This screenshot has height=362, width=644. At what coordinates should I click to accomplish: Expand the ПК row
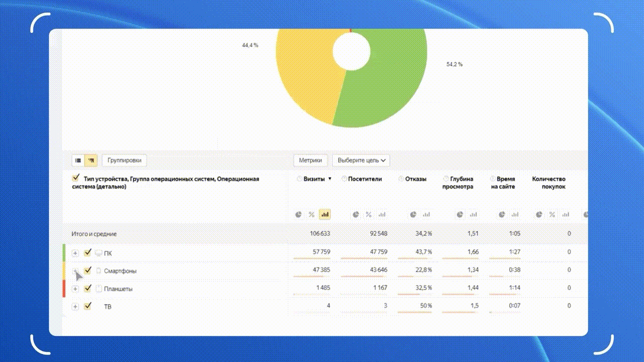click(x=75, y=253)
